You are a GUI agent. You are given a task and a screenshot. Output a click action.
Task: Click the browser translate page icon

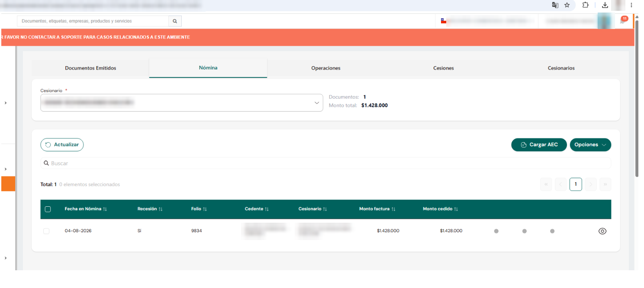pyautogui.click(x=555, y=5)
